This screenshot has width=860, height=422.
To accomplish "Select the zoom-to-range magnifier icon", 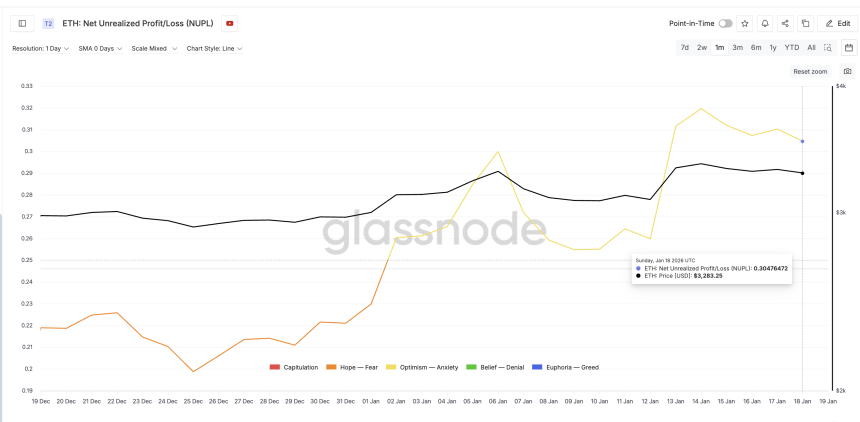I will coord(828,47).
